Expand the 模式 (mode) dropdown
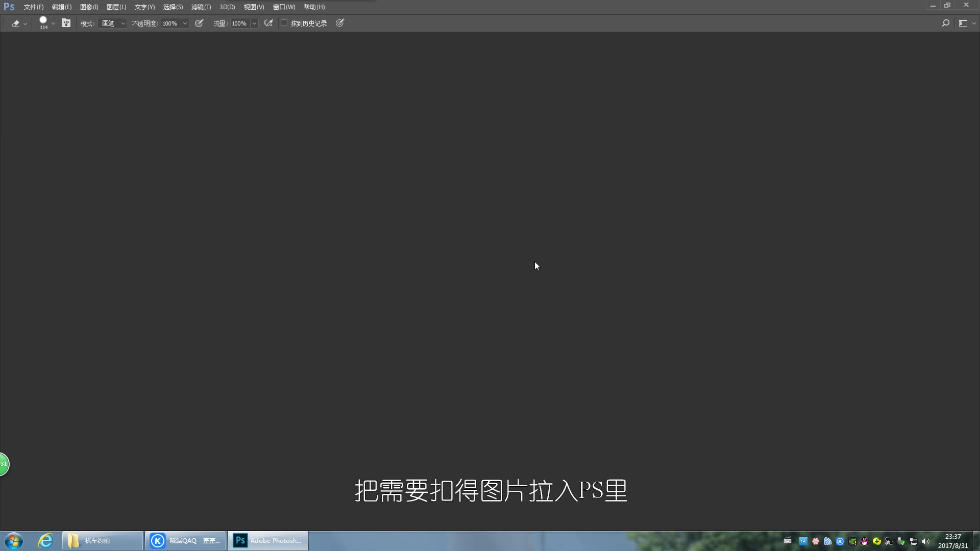The width and height of the screenshot is (980, 551). point(113,23)
